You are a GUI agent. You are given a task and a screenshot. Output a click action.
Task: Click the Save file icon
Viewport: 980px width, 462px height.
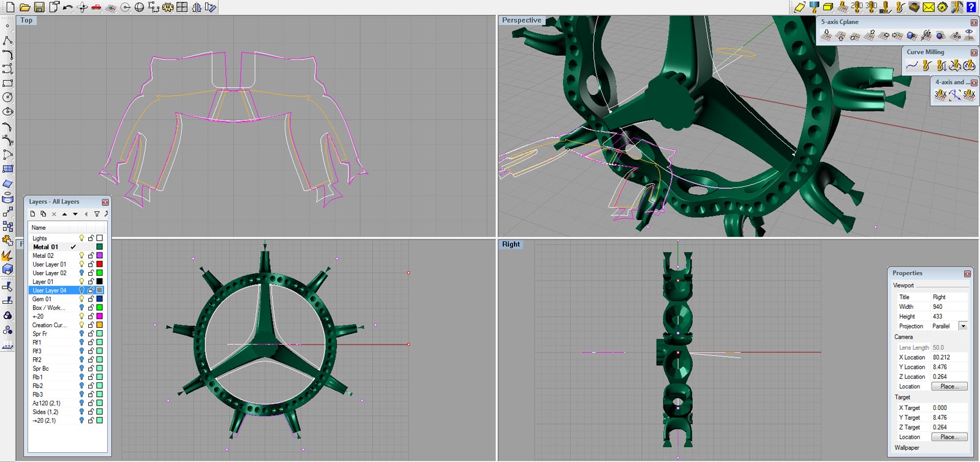(x=39, y=7)
